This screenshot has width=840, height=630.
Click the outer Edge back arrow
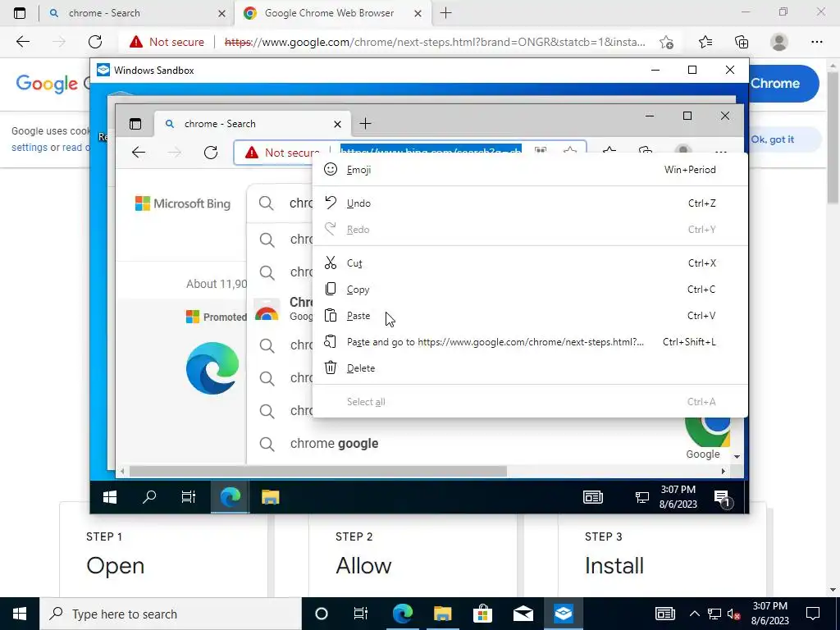click(23, 42)
